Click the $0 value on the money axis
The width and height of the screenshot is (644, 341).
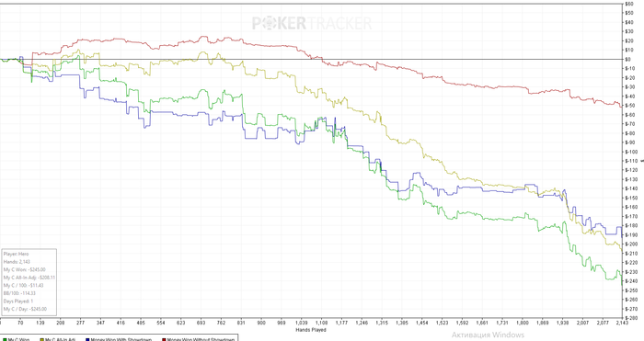(x=627, y=59)
